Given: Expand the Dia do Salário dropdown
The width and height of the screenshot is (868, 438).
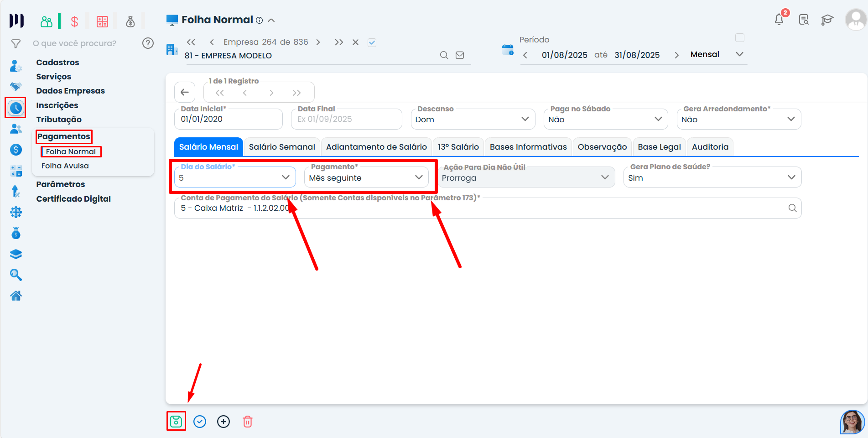Looking at the screenshot, I should (286, 177).
